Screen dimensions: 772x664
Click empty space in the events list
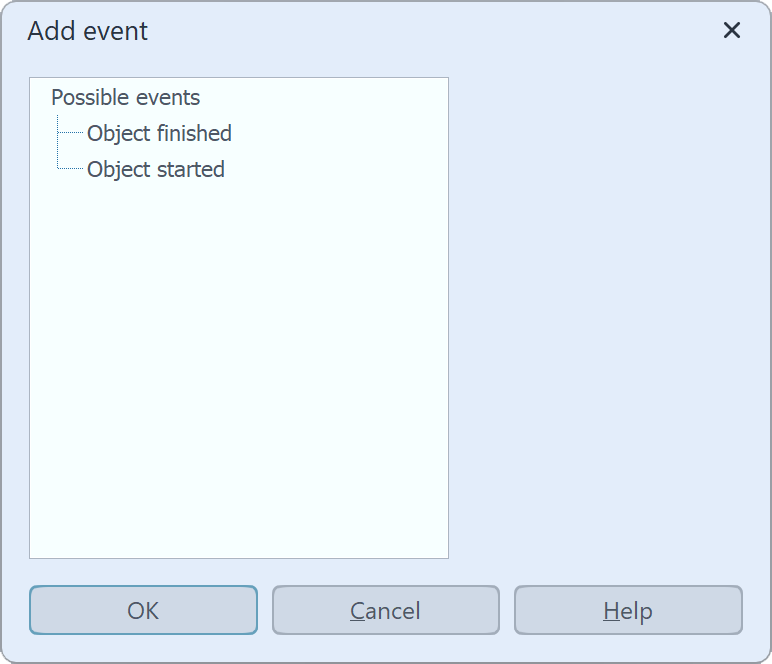tap(240, 350)
